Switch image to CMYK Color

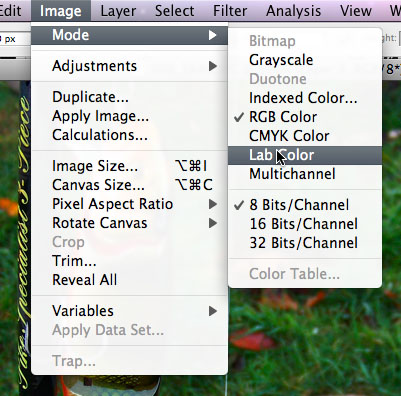(x=305, y=136)
